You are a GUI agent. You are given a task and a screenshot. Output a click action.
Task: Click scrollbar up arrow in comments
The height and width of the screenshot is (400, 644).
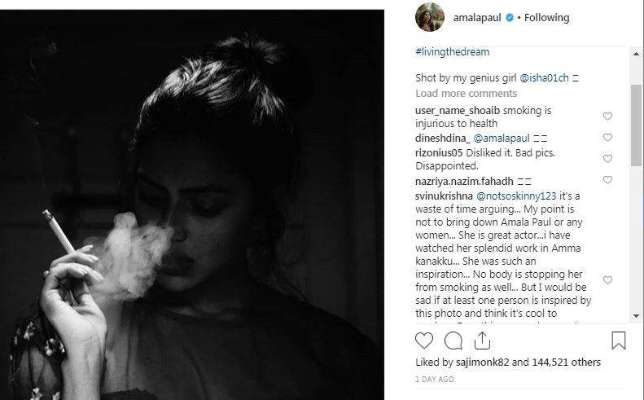click(x=636, y=54)
